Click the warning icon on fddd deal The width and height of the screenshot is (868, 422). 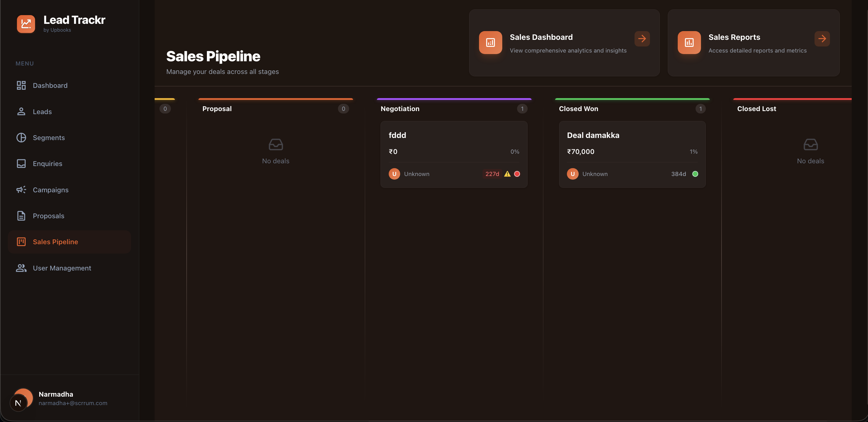[507, 174]
